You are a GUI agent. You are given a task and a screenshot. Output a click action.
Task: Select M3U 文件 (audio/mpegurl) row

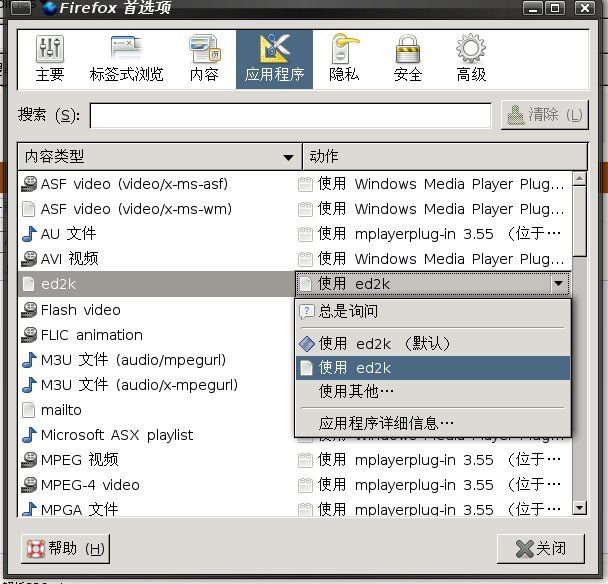pyautogui.click(x=156, y=360)
